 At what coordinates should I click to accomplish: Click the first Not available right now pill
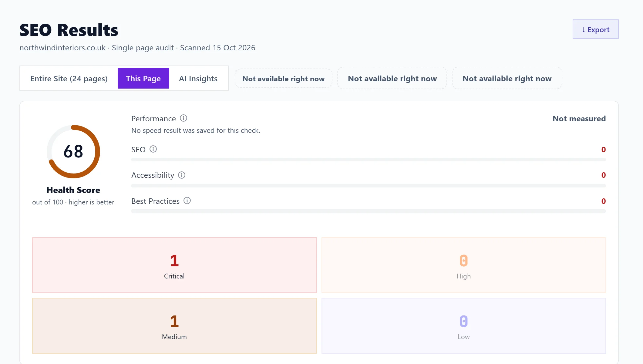coord(284,79)
